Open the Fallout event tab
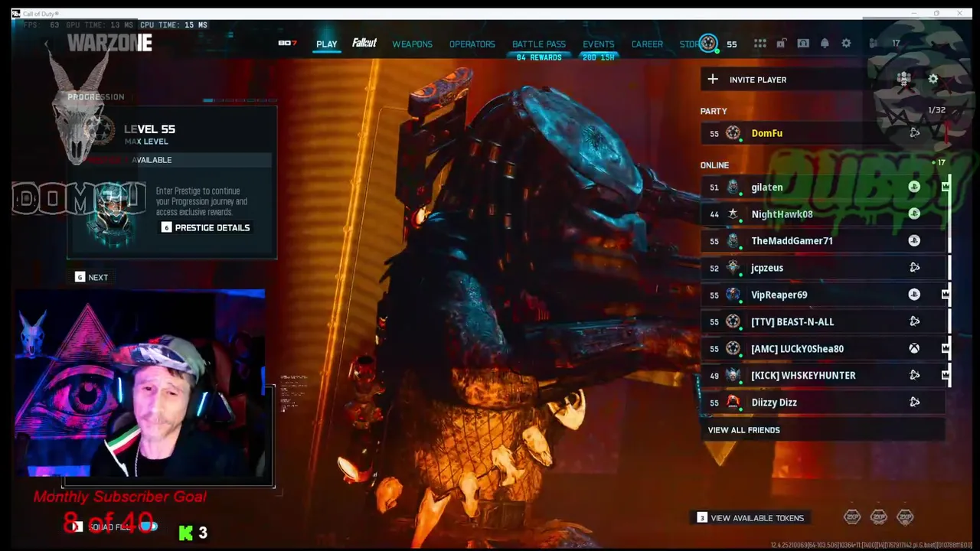 [364, 43]
